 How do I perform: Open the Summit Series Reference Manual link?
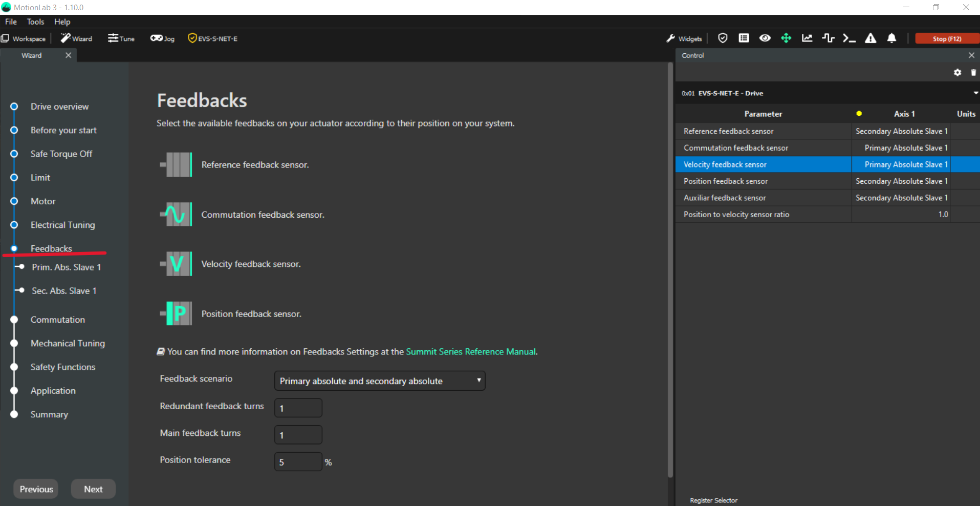(x=471, y=352)
